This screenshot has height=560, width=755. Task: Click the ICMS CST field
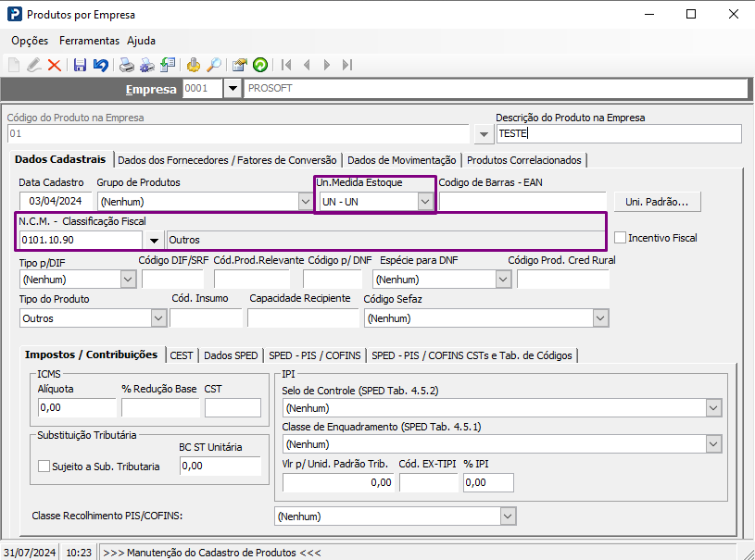pyautogui.click(x=233, y=407)
